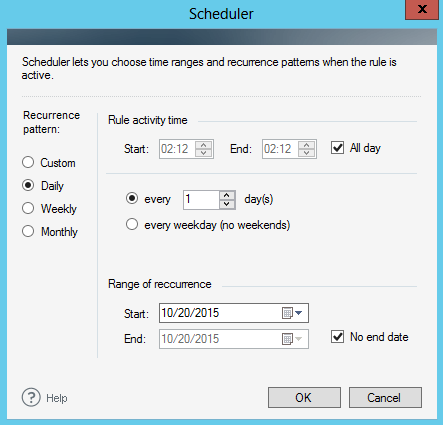Uncheck the All day checkbox
The image size is (443, 425).
coord(337,148)
